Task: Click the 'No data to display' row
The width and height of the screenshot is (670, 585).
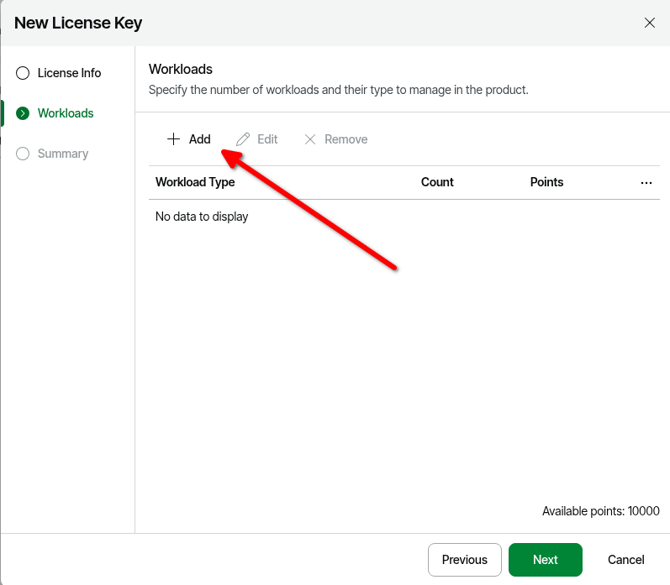Action: pyautogui.click(x=202, y=216)
